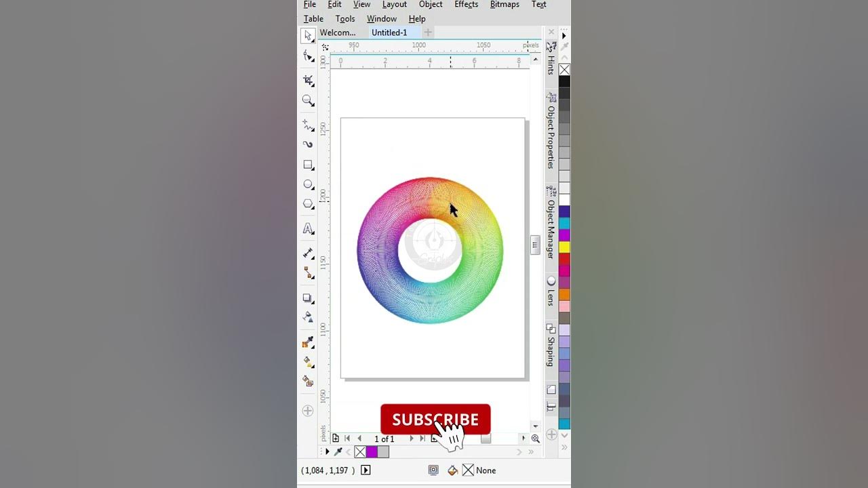Viewport: 868px width, 488px height.
Task: Click the color proofing icon in status bar
Action: pyautogui.click(x=433, y=470)
